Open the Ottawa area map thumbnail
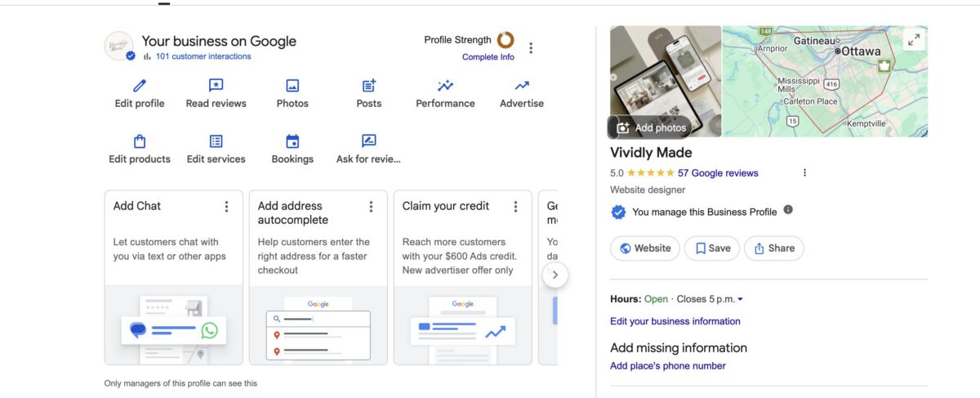Viewport: 980px width, 398px height. [x=825, y=81]
